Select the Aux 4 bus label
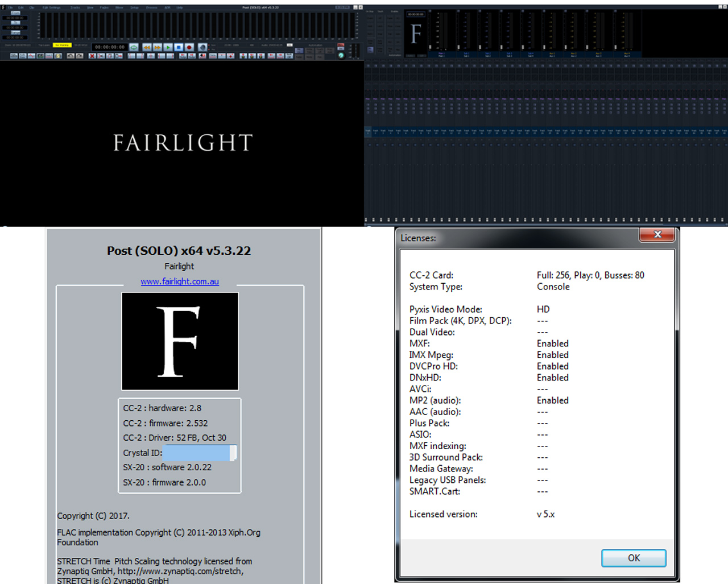Image resolution: width=728 pixels, height=584 pixels. (x=627, y=53)
